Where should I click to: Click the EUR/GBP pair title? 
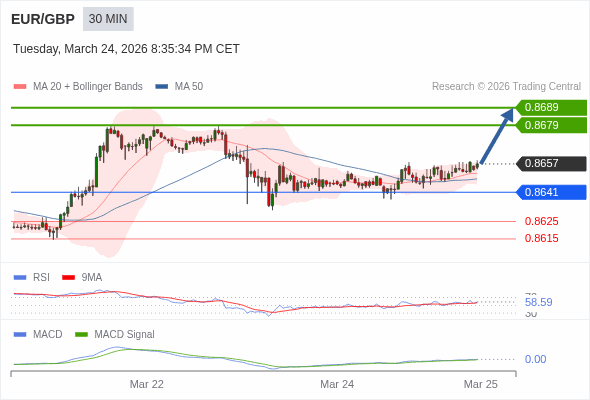click(x=43, y=19)
